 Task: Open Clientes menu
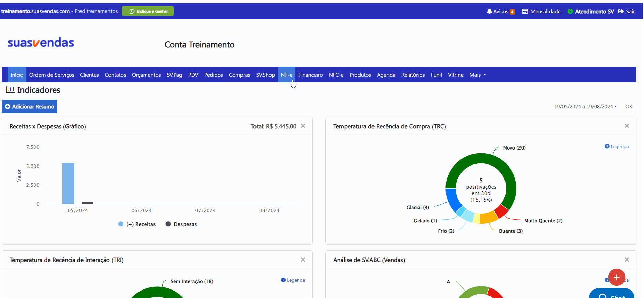tap(89, 75)
